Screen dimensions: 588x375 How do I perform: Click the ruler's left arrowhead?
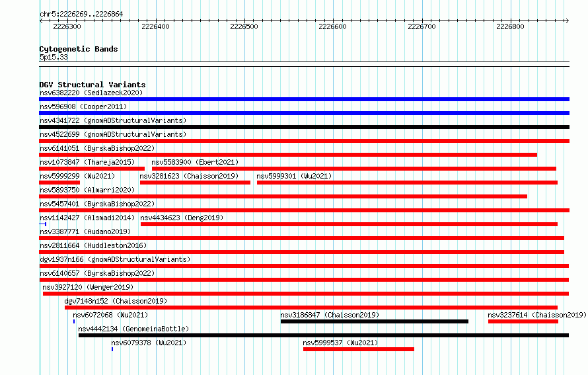click(41, 21)
